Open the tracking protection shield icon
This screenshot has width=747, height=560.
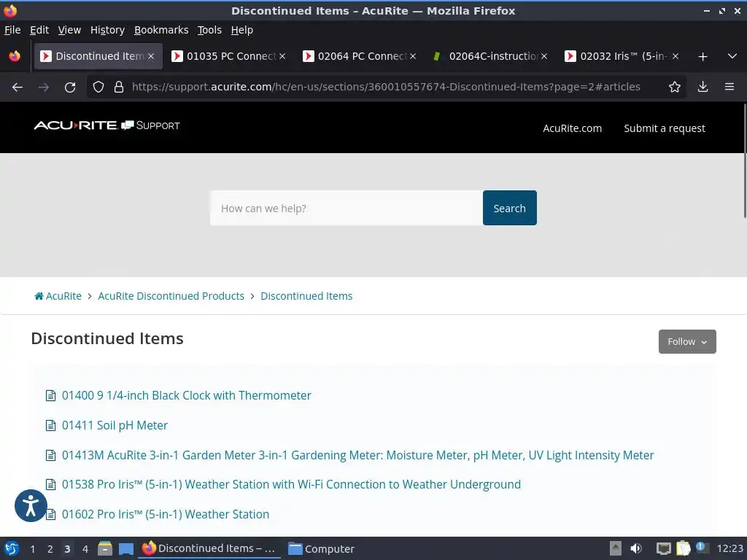coord(98,87)
